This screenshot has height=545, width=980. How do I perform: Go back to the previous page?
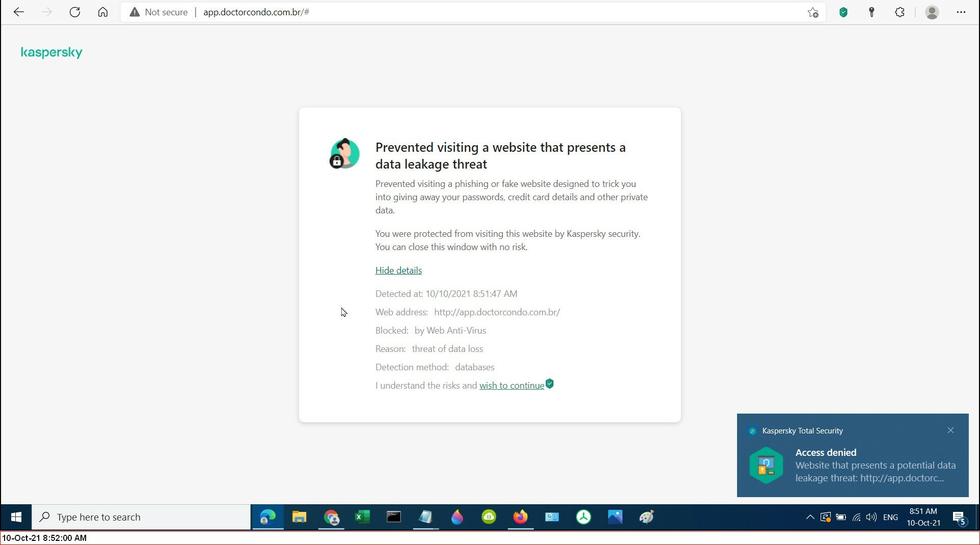tap(19, 12)
